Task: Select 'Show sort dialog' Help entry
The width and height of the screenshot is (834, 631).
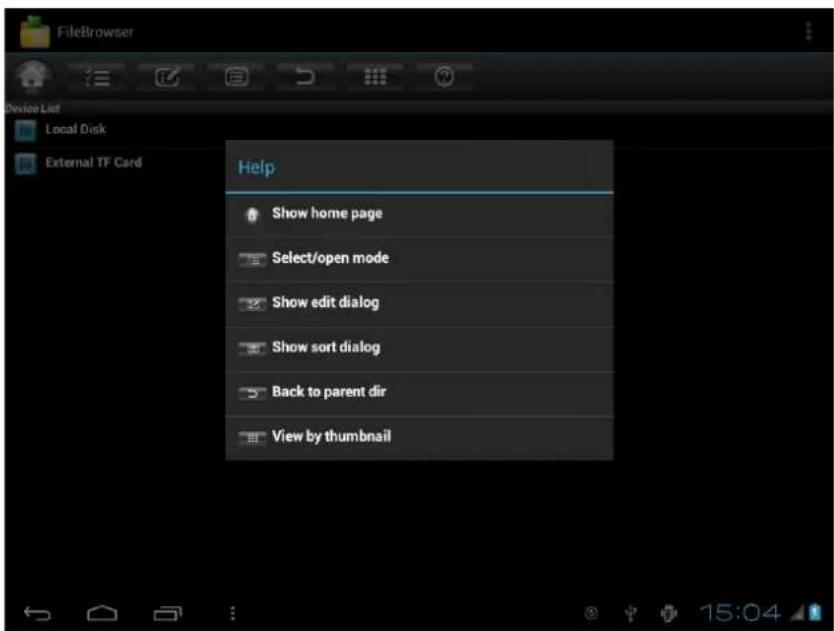Action: [420, 348]
